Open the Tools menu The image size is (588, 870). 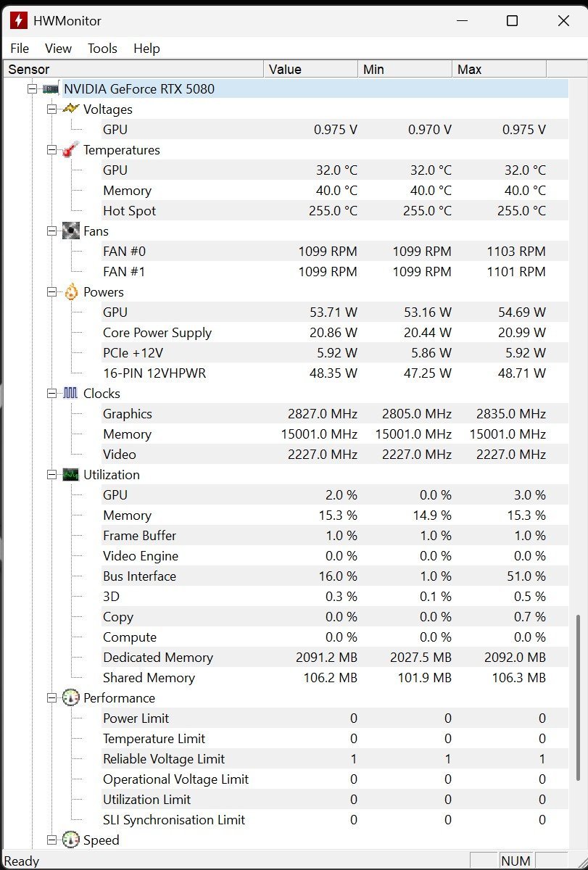point(102,49)
